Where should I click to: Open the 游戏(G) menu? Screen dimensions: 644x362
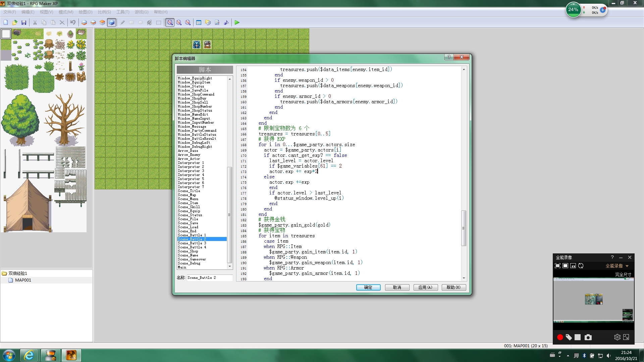click(x=142, y=12)
